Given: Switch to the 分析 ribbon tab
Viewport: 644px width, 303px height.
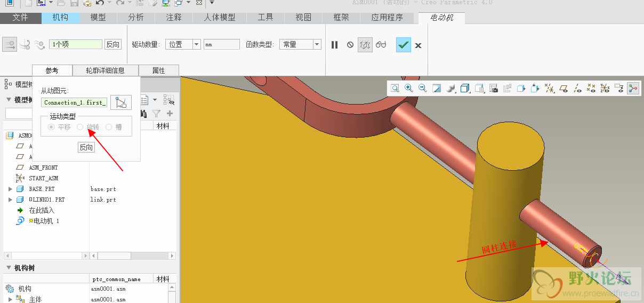Looking at the screenshot, I should pos(136,18).
